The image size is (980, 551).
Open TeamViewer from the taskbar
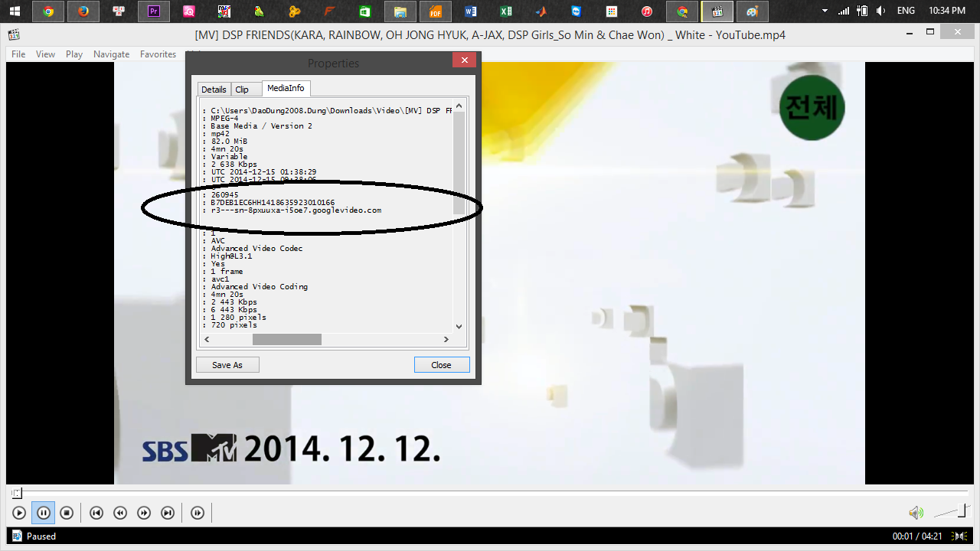point(577,11)
